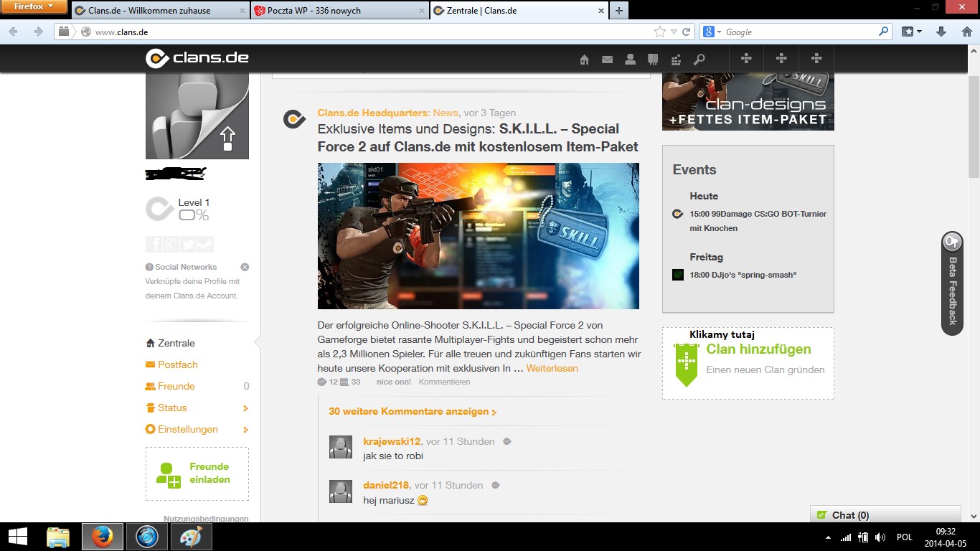Click the S.K.I.L.L. article banner image
The width and height of the screenshot is (980, 551).
click(479, 236)
